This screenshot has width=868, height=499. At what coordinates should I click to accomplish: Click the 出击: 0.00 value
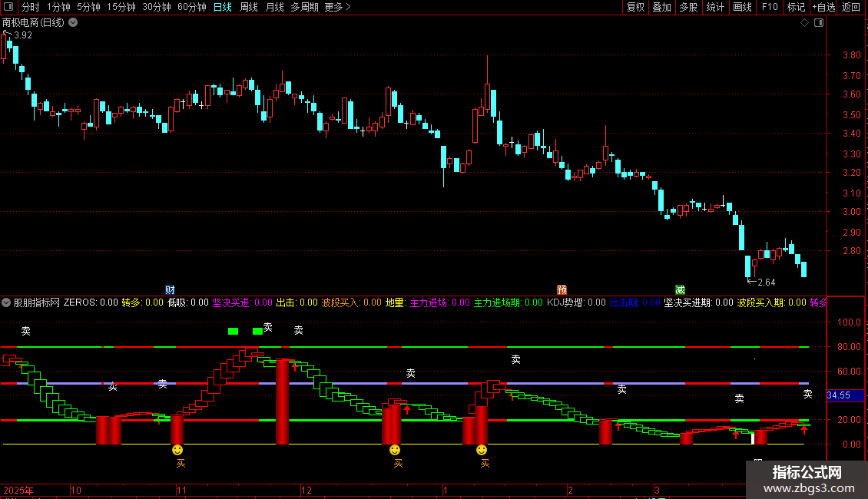(x=297, y=302)
